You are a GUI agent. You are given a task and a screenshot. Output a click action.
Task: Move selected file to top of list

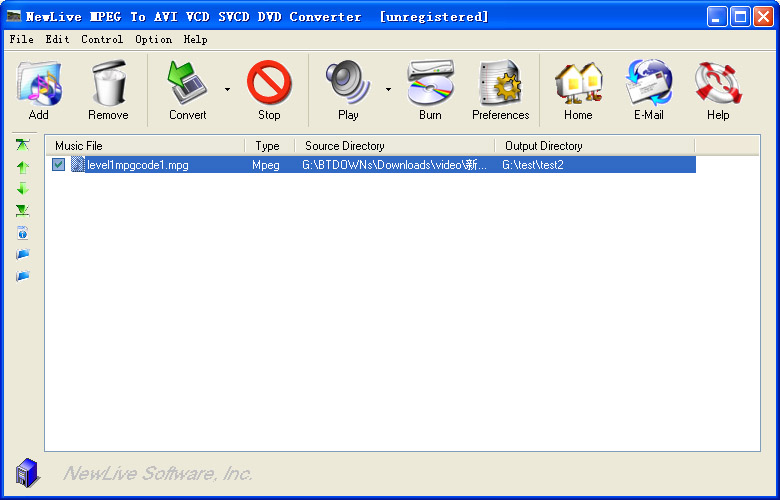[x=22, y=145]
